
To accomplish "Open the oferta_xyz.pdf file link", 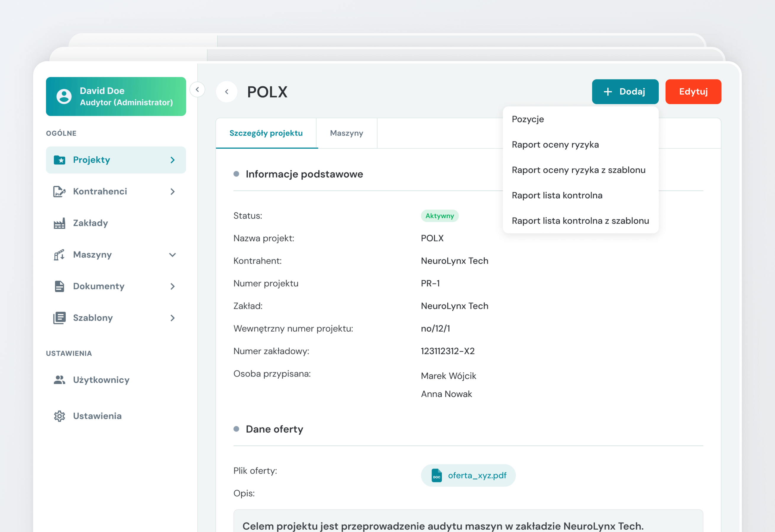I will 468,475.
